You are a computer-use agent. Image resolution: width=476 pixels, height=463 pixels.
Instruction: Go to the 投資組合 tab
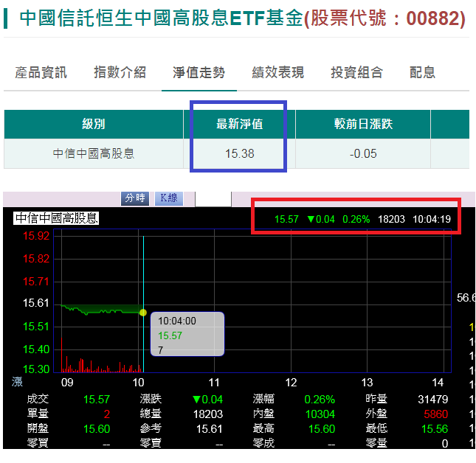(356, 72)
